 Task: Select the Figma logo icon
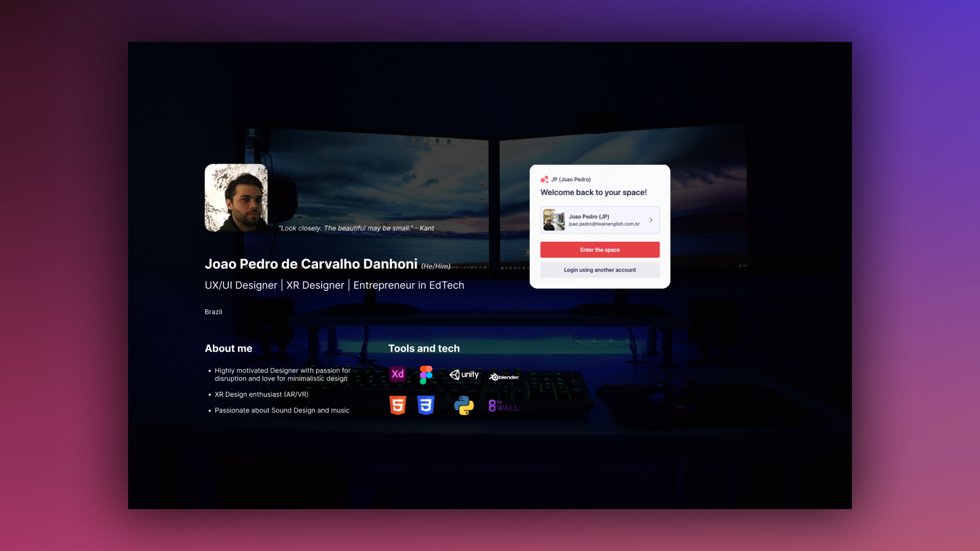pyautogui.click(x=426, y=375)
